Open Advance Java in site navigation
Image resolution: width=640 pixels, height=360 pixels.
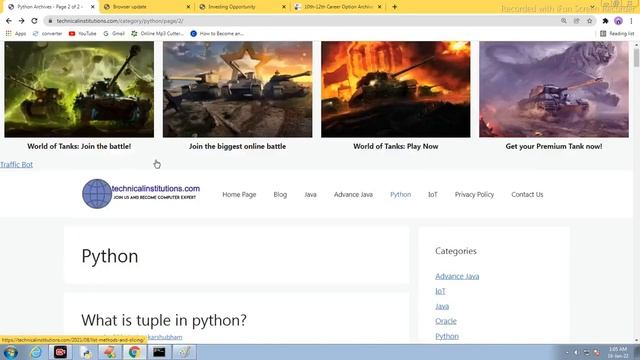coord(353,195)
